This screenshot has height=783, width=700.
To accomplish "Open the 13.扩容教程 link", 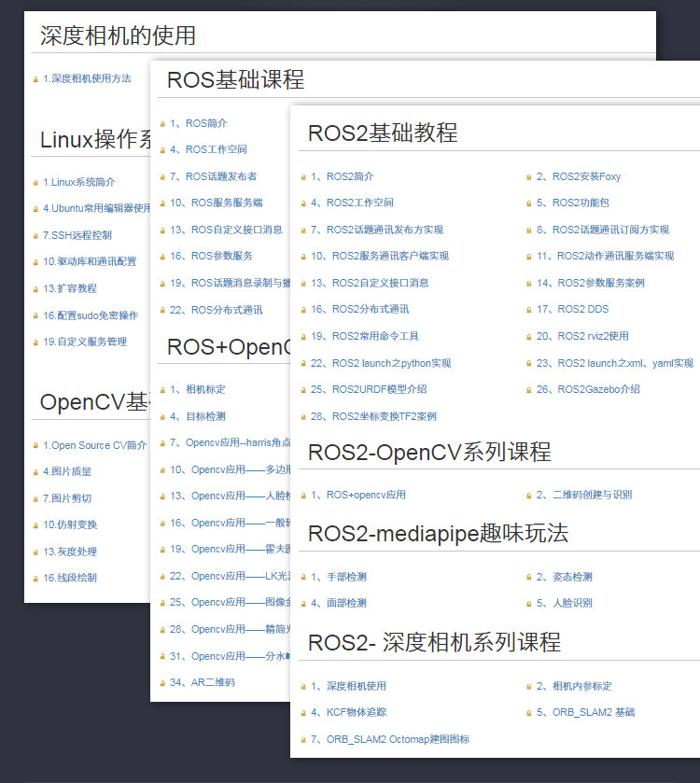I will [x=70, y=288].
